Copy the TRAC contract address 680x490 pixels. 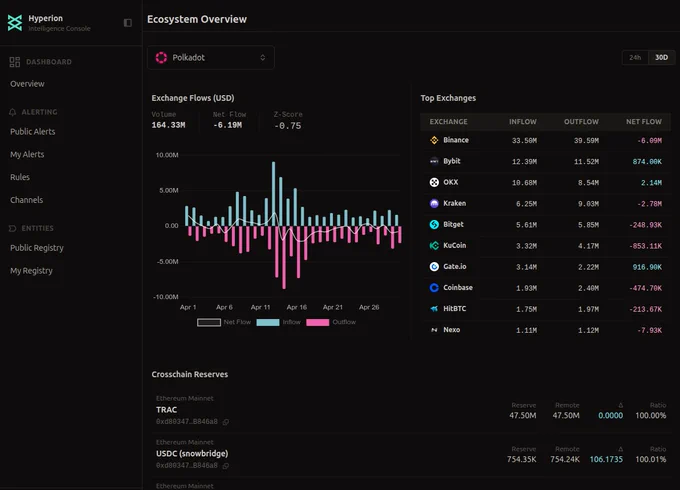tap(226, 422)
